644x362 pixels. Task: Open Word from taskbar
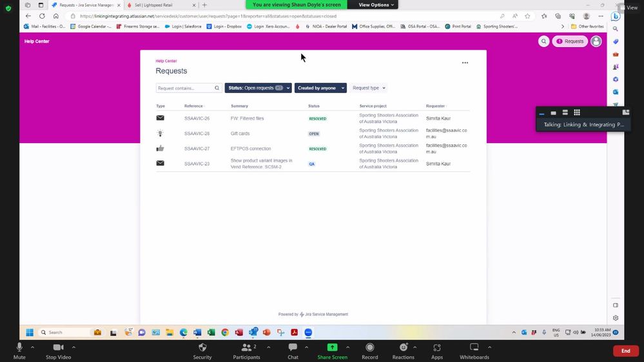click(197, 332)
